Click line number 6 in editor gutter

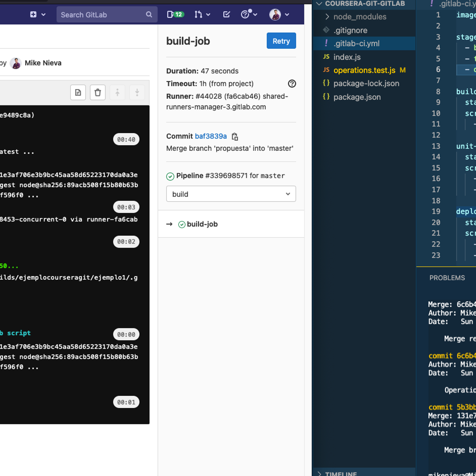click(x=438, y=69)
